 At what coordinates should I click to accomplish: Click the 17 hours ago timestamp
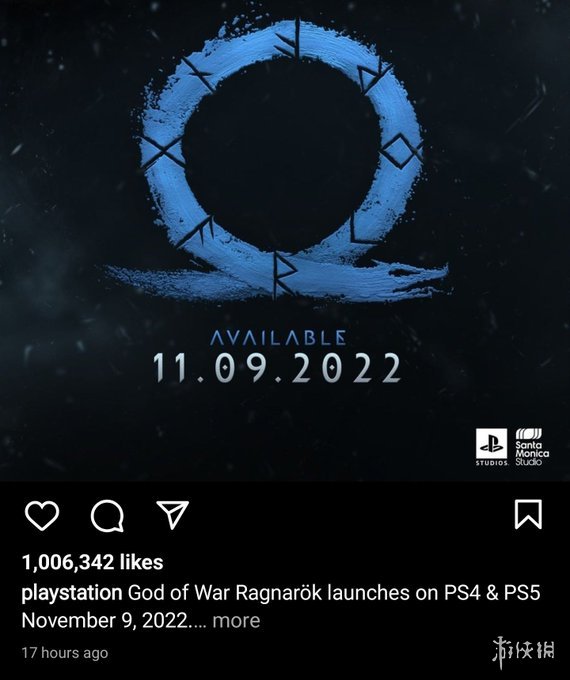coord(65,653)
